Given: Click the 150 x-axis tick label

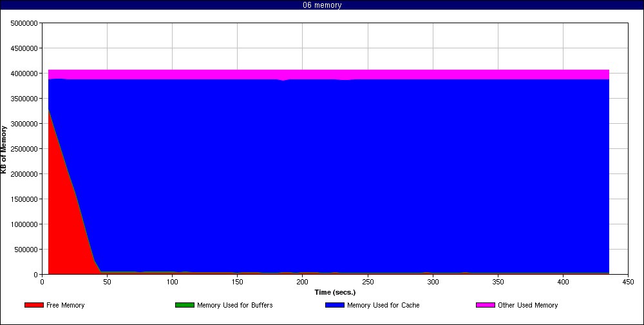Looking at the screenshot, I should (237, 282).
